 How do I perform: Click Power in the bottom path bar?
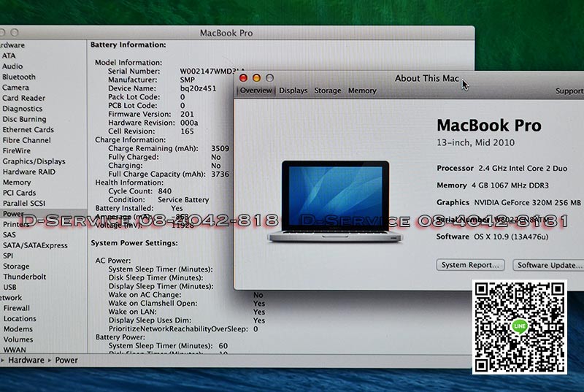tap(66, 361)
